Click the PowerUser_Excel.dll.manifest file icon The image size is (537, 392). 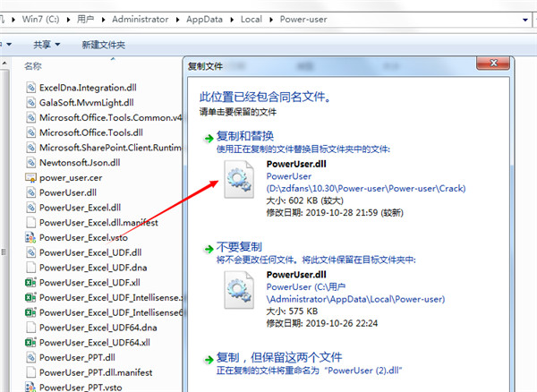pos(30,223)
